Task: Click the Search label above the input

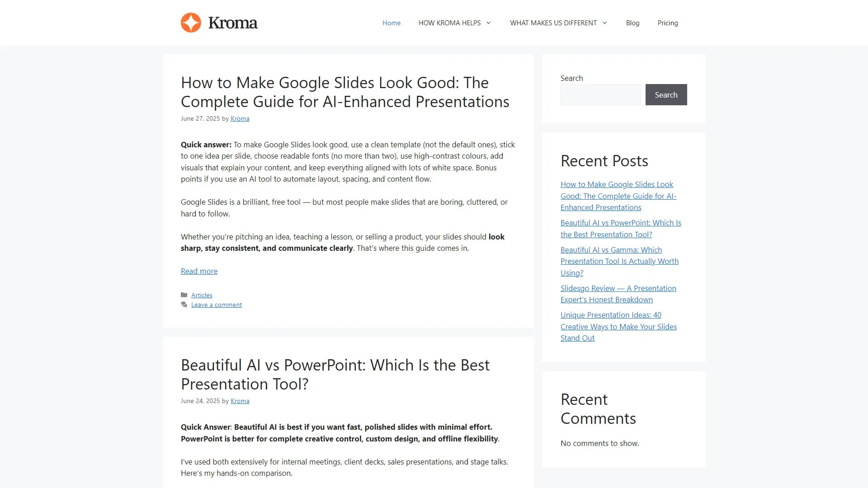Action: [x=571, y=78]
